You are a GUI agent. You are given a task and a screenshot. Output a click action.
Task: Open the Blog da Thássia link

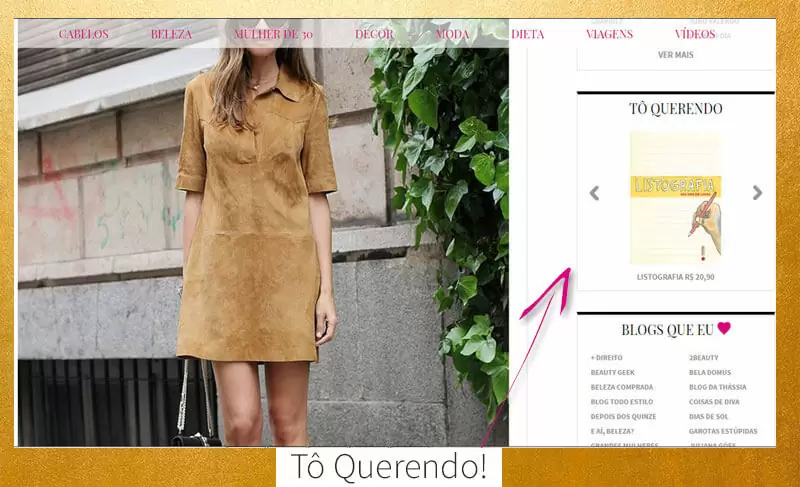[x=717, y=387]
